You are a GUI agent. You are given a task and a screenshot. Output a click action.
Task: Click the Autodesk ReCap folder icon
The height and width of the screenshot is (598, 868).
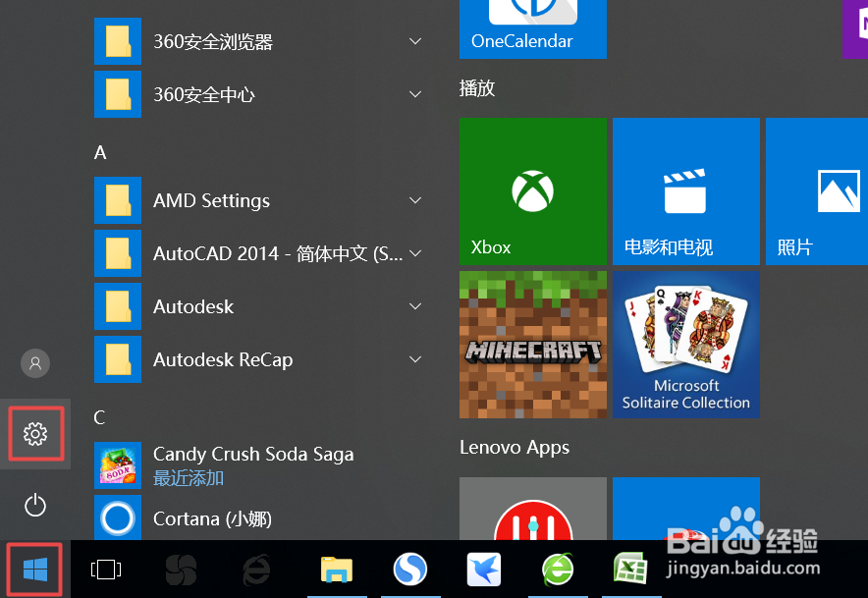click(x=118, y=359)
